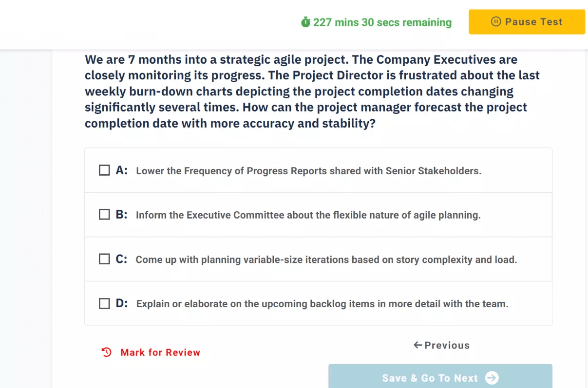
Task: Enable the checkbox for option D
Action: pos(104,304)
